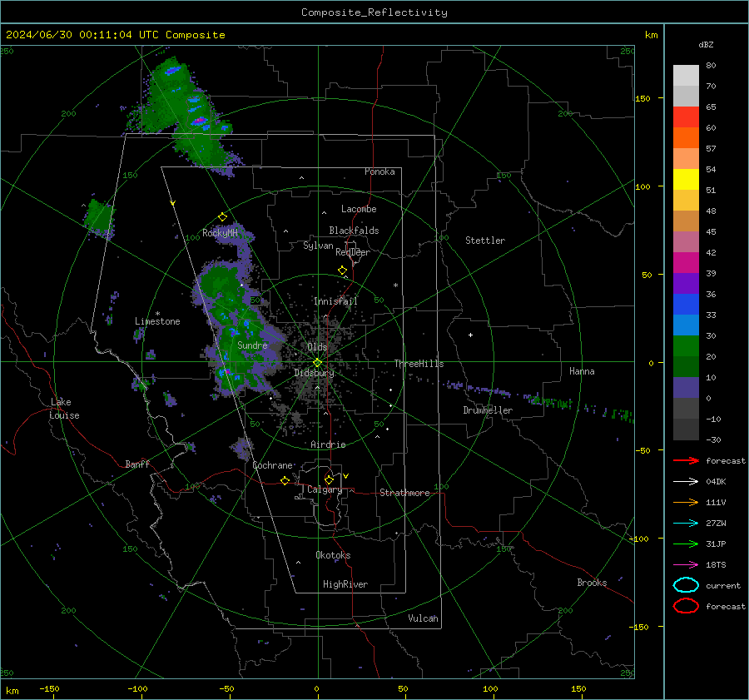749x700 pixels.
Task: Select the blue 36-33 dBZ swatch
Action: [686, 305]
